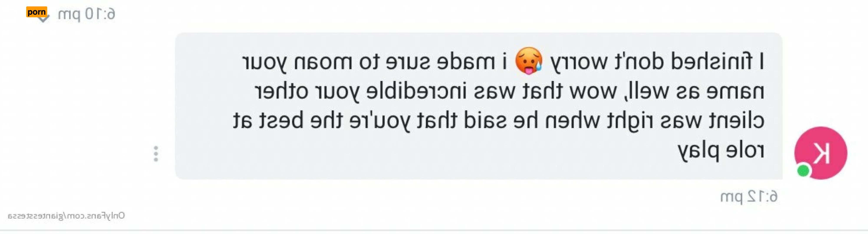868x234 pixels.
Task: Click the mirrored word "wow" in message
Action: point(593,92)
